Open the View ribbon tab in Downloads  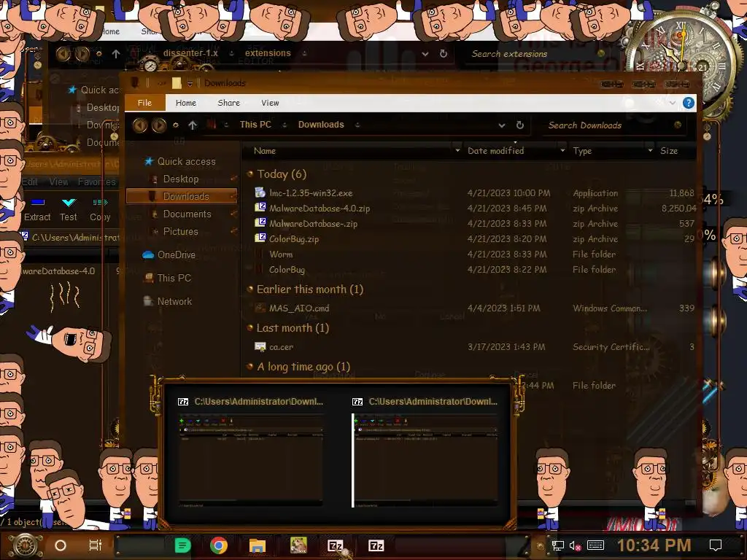click(270, 103)
